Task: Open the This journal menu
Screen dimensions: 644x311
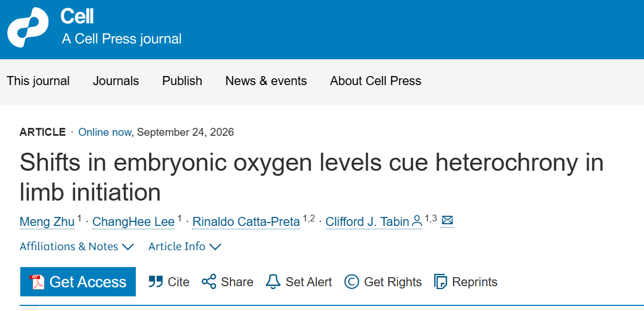Action: pos(38,81)
